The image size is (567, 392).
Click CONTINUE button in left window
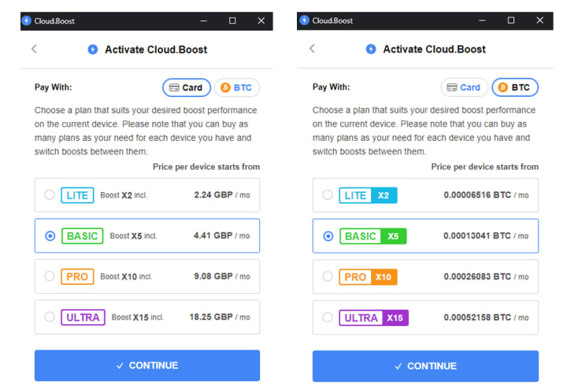point(147,365)
